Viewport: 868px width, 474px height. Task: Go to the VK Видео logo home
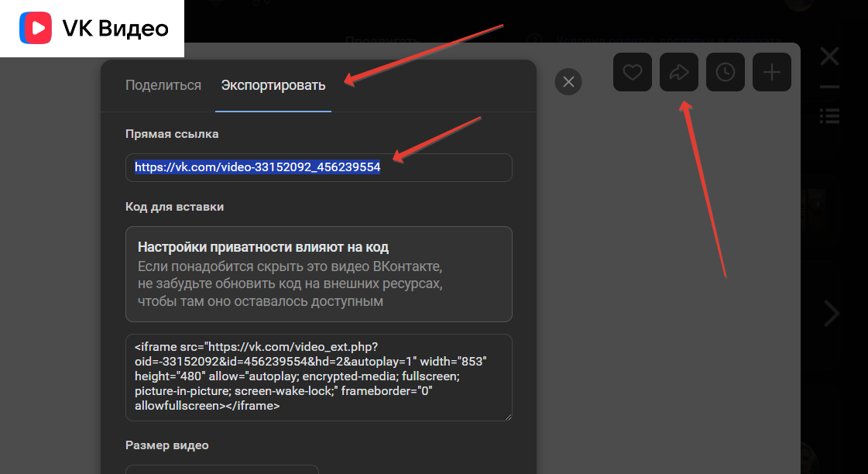[x=92, y=29]
